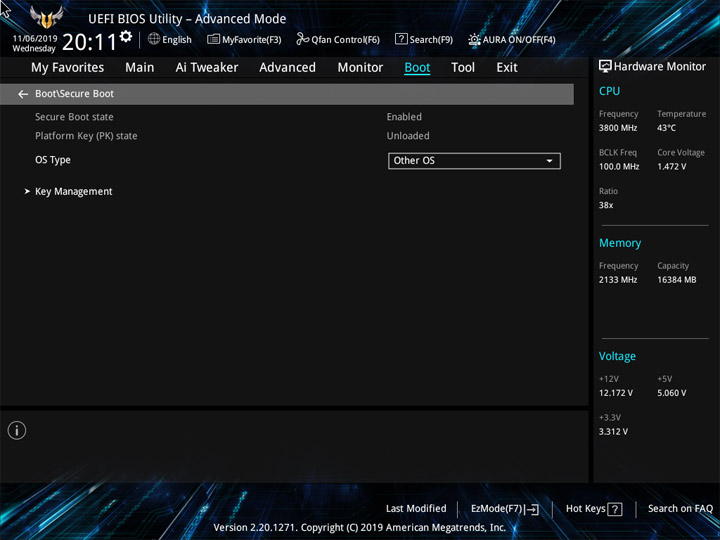Open the OS Type dropdown showing Other OS

474,161
